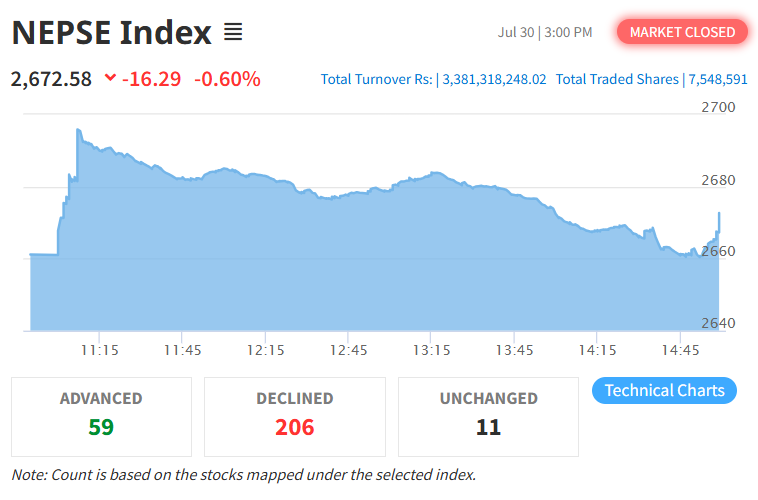This screenshot has width=758, height=500.
Task: Click the red down-arrow change indicator
Action: [110, 77]
